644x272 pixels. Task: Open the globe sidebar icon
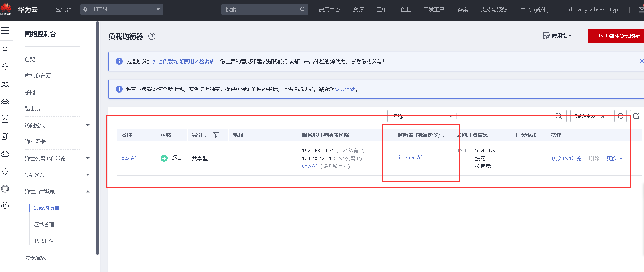pyautogui.click(x=5, y=189)
